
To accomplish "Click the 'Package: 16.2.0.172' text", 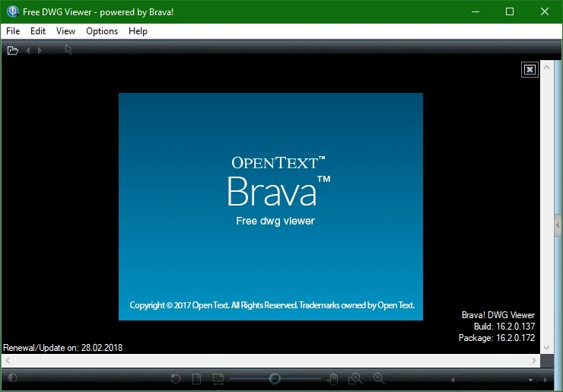I will (x=497, y=338).
